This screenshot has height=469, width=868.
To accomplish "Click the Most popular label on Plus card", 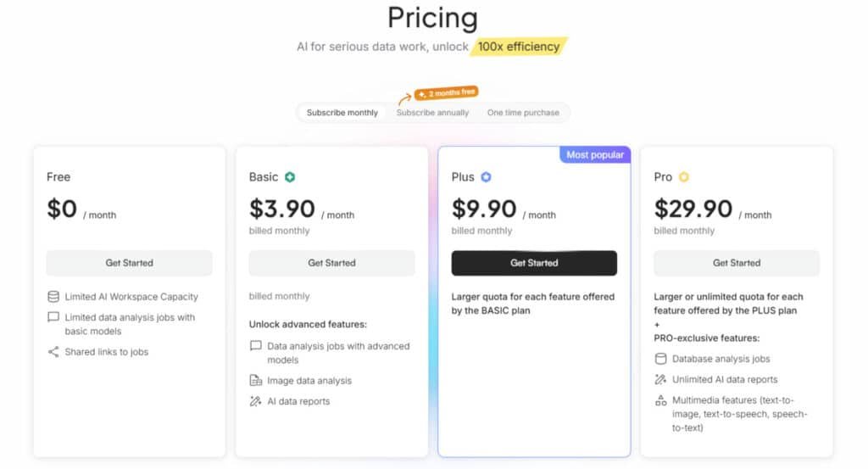I will click(x=595, y=154).
